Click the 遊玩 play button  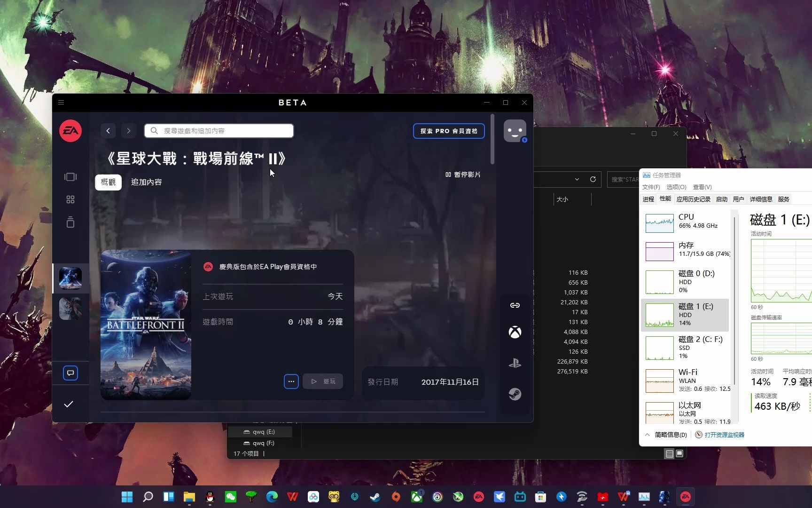coord(323,381)
